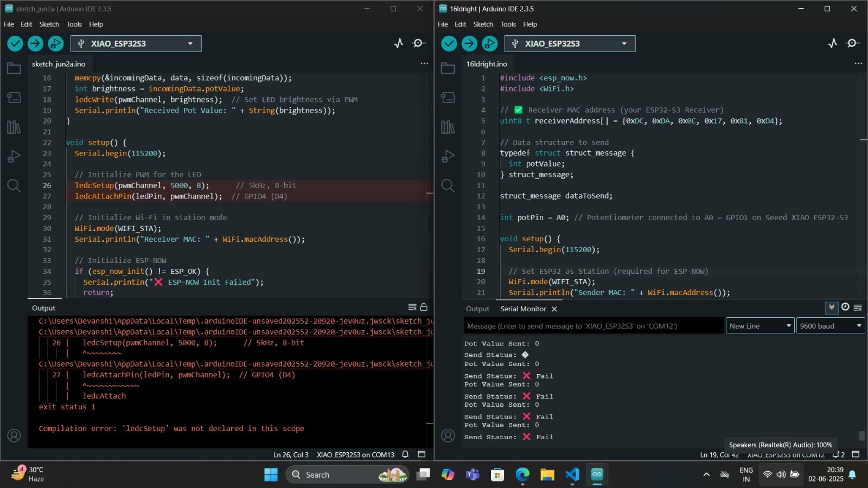
Task: Toggle timestamp in Serial Monitor
Action: 845,307
